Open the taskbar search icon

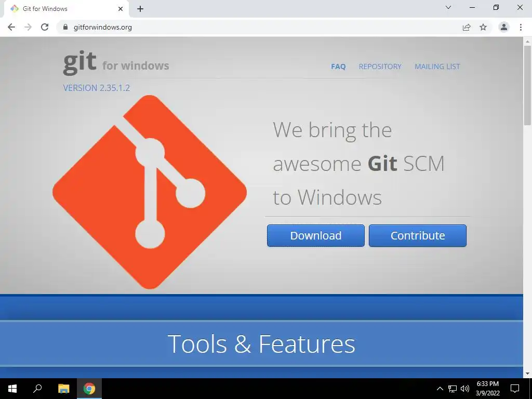coord(37,389)
